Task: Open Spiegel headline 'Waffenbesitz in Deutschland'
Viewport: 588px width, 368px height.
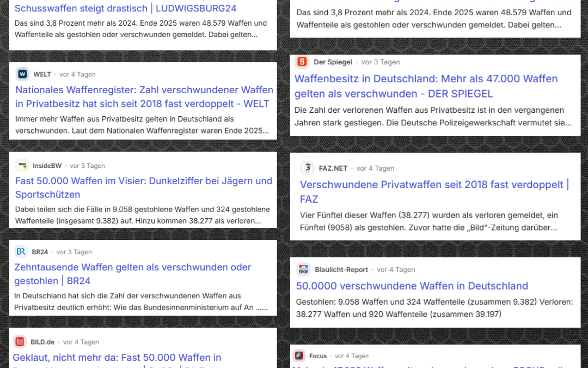Action: (426, 86)
